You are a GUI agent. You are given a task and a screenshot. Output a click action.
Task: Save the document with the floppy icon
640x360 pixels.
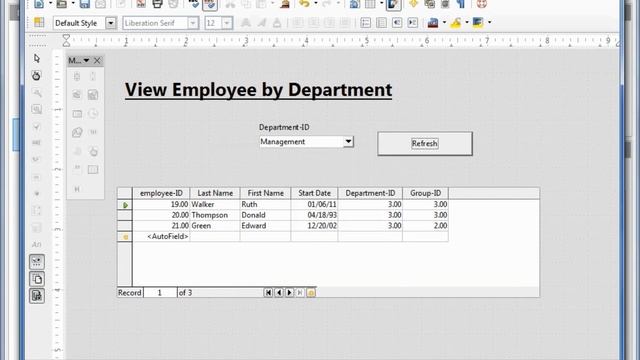pyautogui.click(x=84, y=4)
